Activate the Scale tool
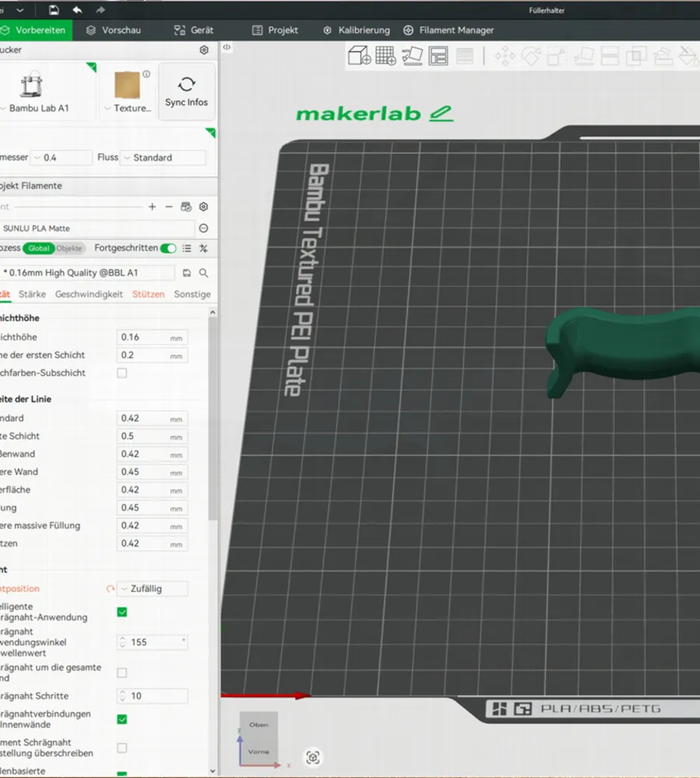The image size is (700, 778). (557, 55)
